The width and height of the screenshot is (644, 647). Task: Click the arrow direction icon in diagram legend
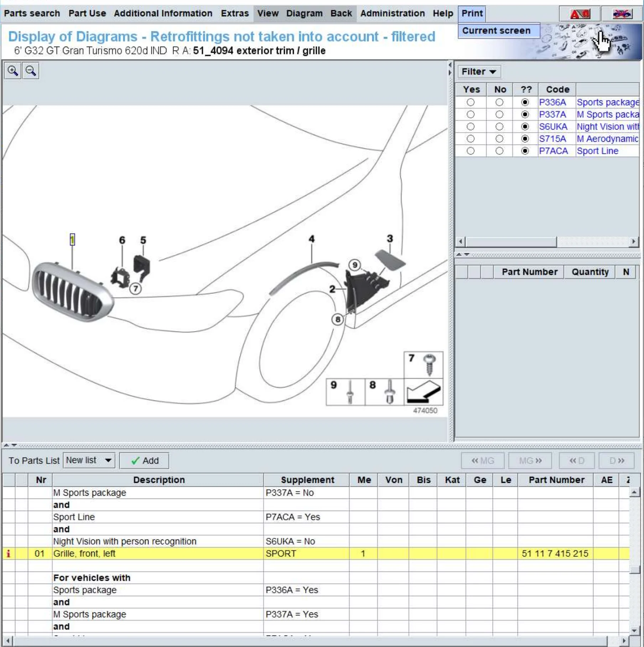[424, 392]
